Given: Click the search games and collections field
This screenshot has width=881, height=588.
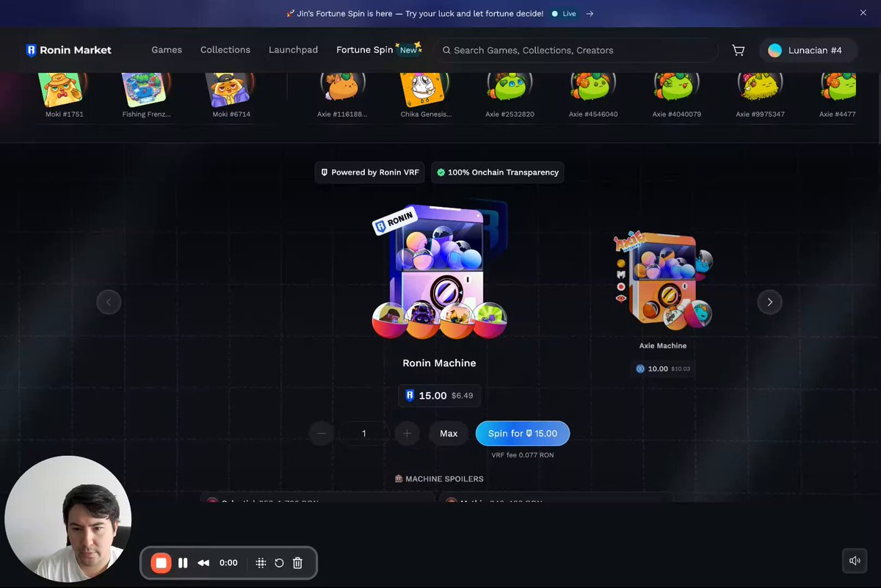Looking at the screenshot, I should point(576,50).
